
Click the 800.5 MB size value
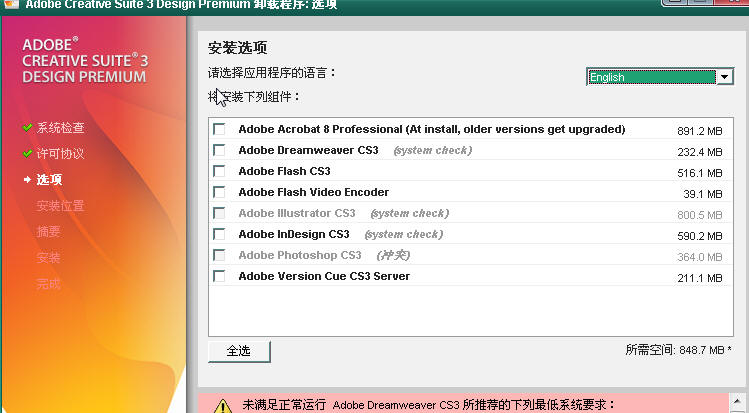(x=700, y=215)
